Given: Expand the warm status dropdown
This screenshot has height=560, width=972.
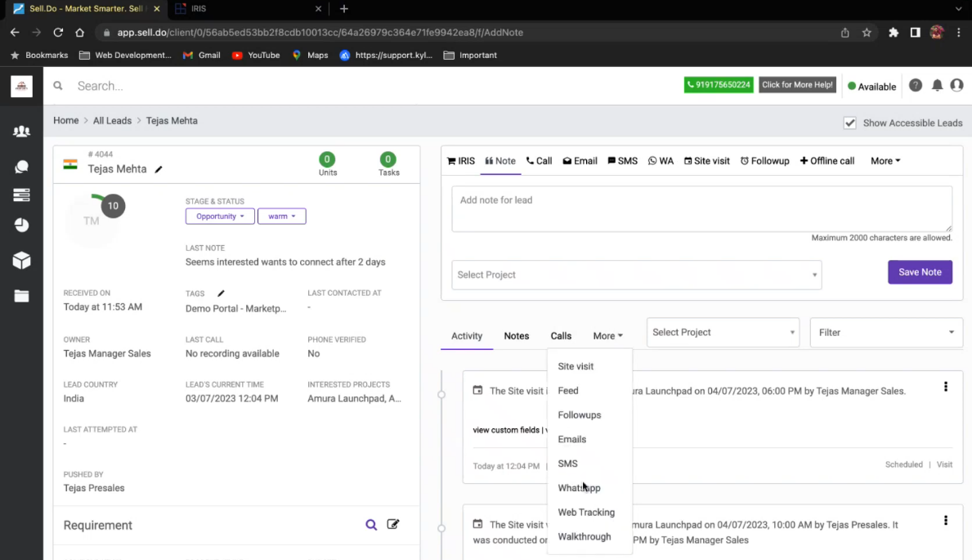Looking at the screenshot, I should [281, 217].
